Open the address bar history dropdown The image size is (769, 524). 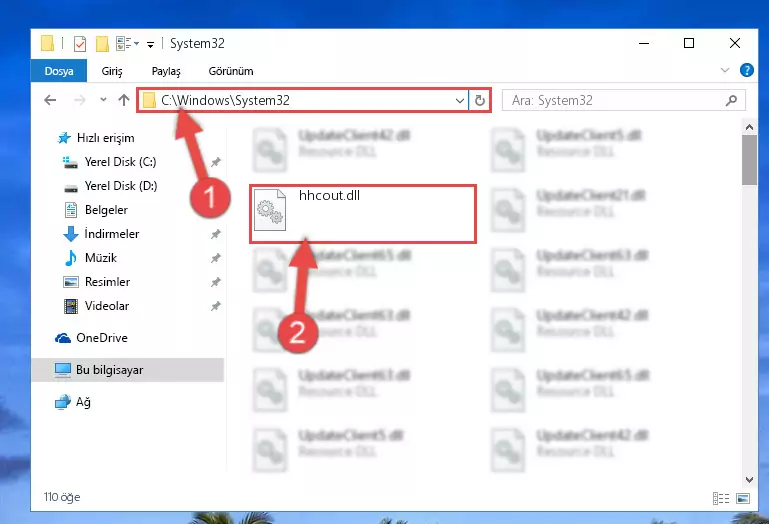pyautogui.click(x=460, y=101)
